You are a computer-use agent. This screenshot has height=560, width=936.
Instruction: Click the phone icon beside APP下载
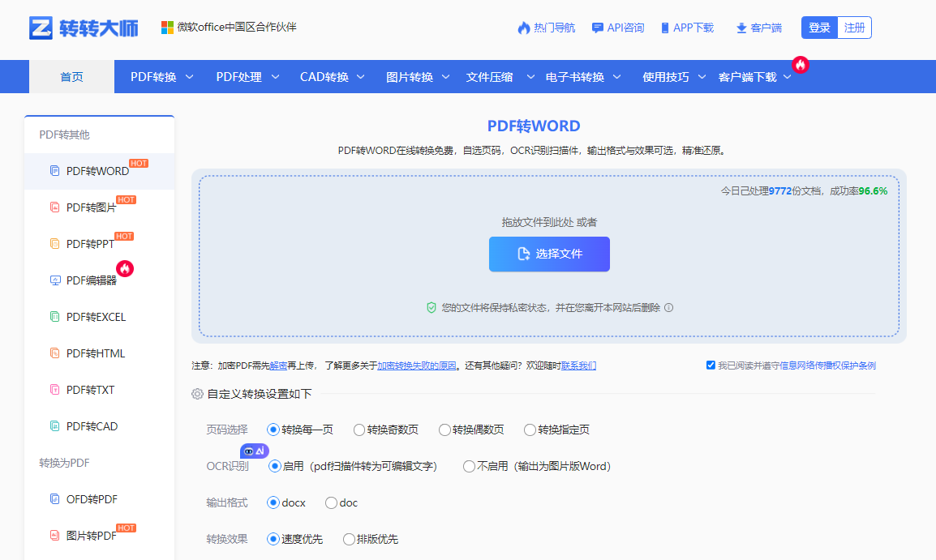click(665, 28)
